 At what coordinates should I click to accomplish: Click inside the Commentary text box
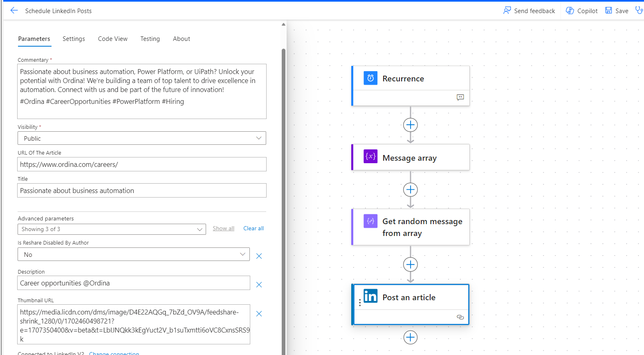[x=142, y=91]
